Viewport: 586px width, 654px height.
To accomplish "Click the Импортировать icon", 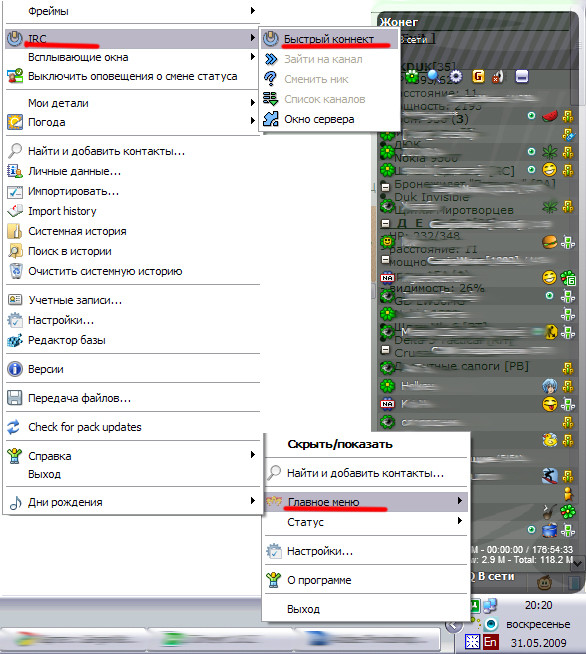I will [x=15, y=191].
